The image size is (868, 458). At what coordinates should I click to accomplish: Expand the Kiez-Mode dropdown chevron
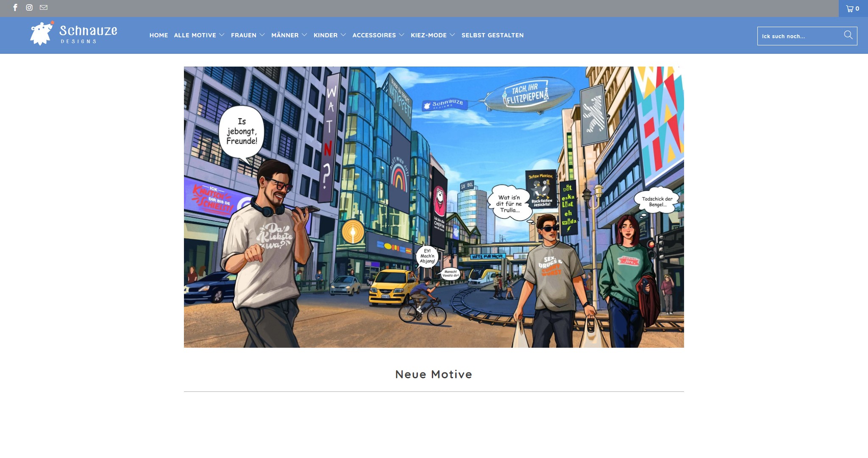tap(452, 35)
